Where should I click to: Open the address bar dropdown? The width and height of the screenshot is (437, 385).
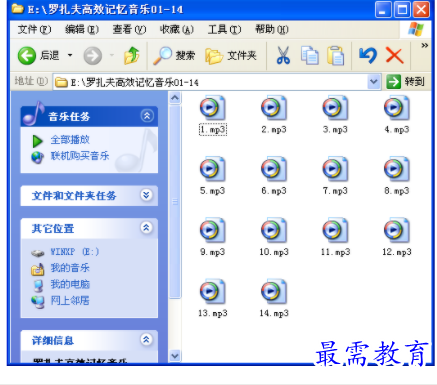coord(374,82)
